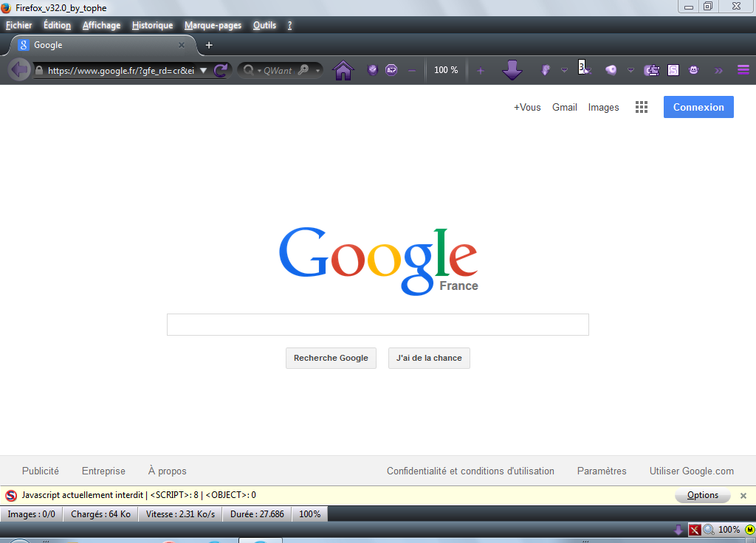Focus the Google search input field

[378, 325]
